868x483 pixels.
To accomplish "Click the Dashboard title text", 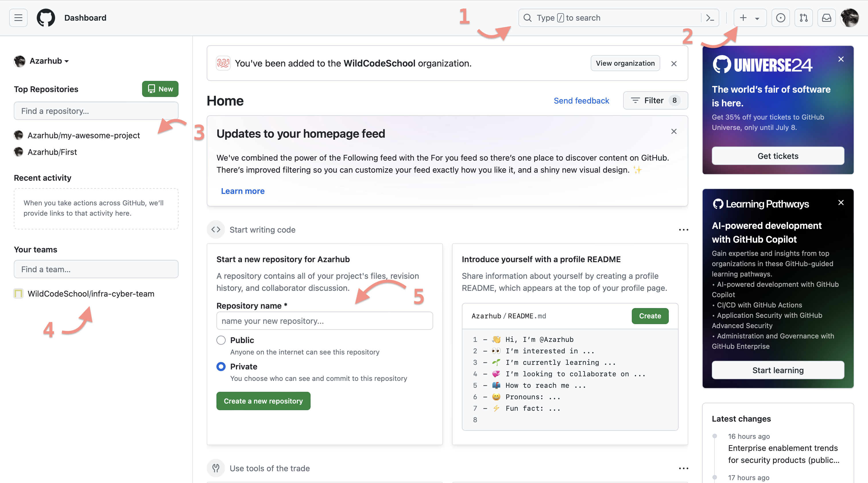I will coord(85,18).
